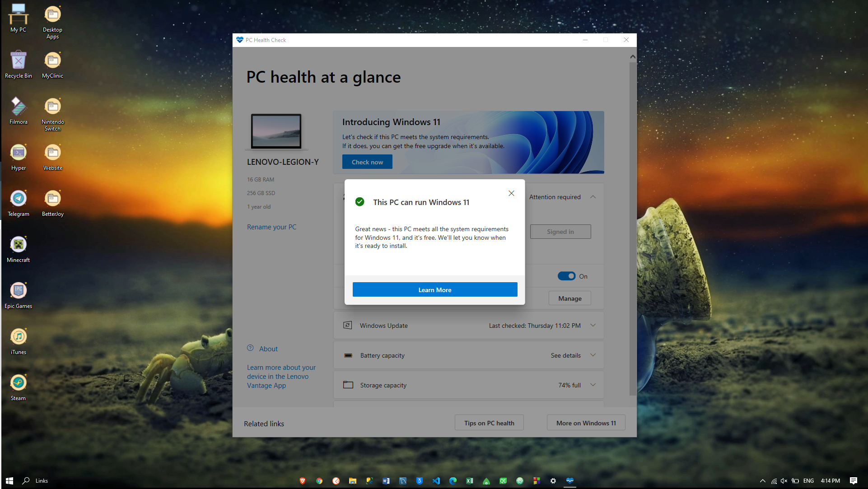
Task: Open the About link
Action: tap(268, 349)
